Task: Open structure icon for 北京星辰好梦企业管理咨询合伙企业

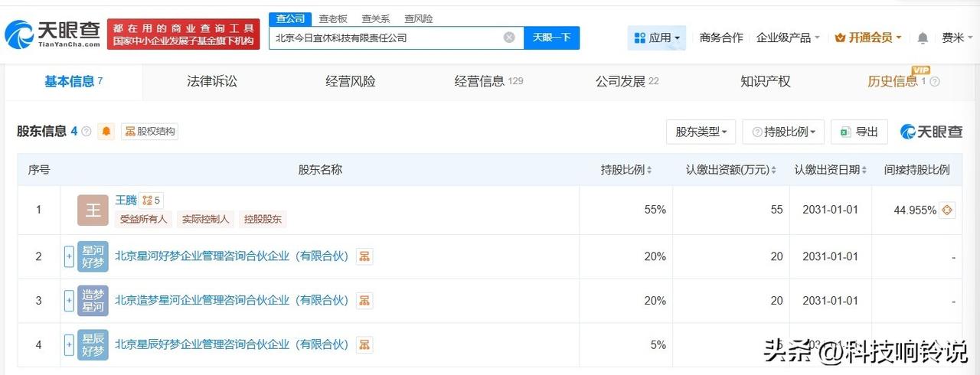Action: point(364,345)
